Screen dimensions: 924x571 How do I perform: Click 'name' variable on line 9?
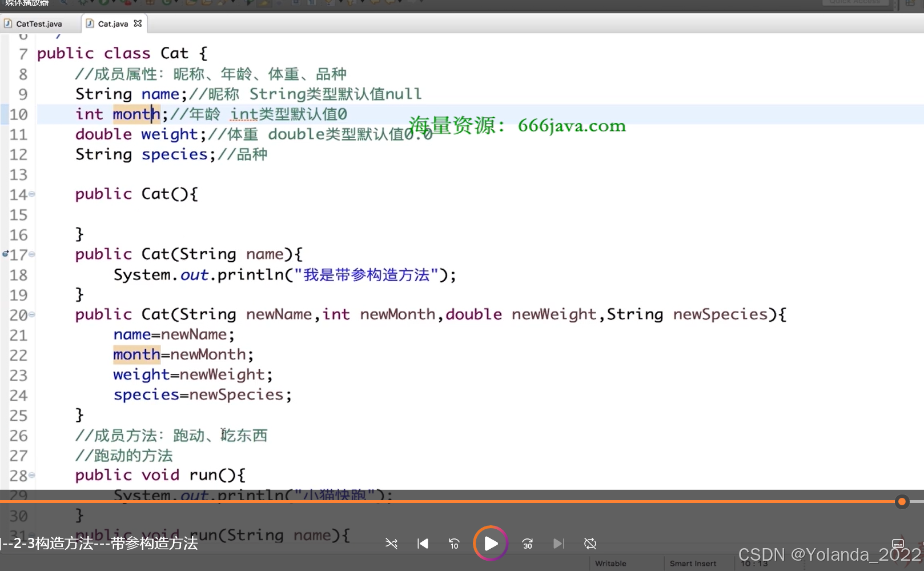pyautogui.click(x=160, y=94)
